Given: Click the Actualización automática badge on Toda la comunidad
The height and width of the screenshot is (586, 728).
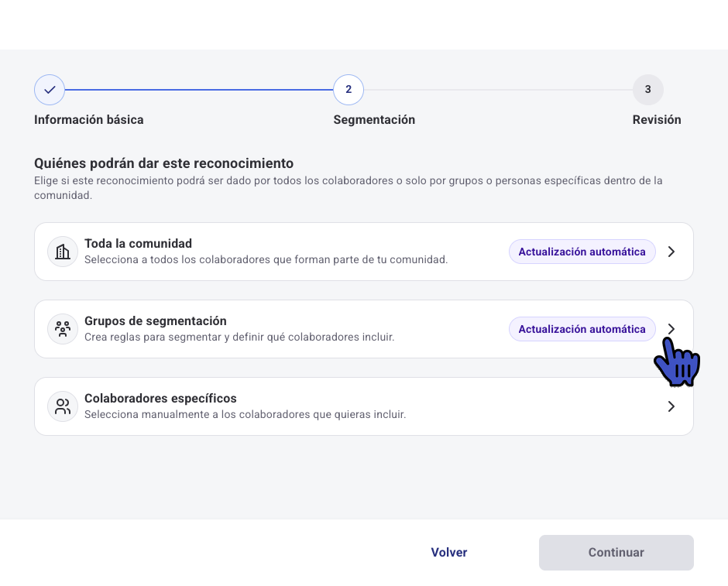Looking at the screenshot, I should click(582, 252).
